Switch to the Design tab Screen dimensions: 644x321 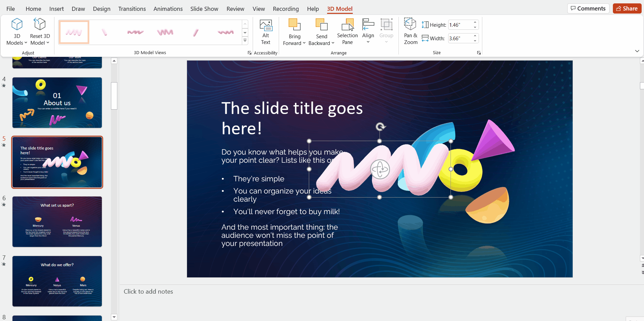[x=101, y=9]
